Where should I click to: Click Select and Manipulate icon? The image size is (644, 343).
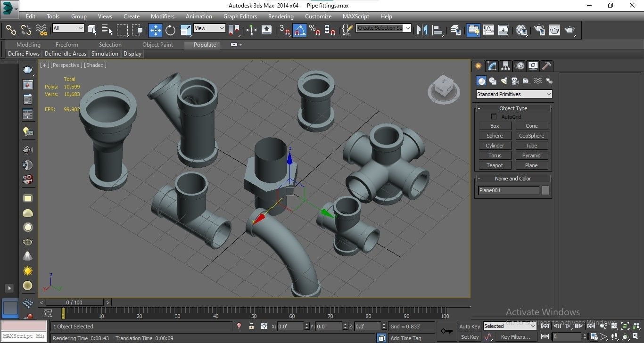tap(251, 30)
